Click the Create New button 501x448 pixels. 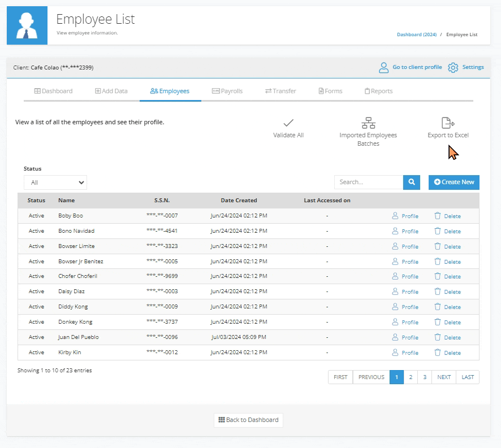point(454,182)
